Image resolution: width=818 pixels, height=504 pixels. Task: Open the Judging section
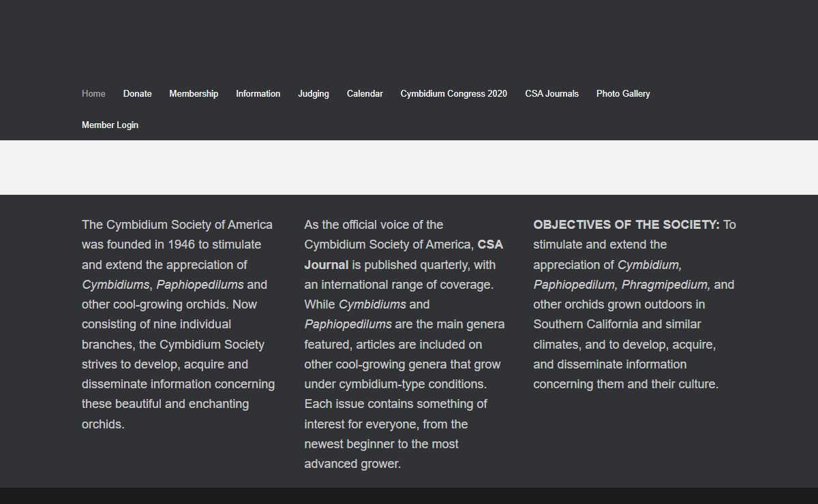[x=314, y=93]
